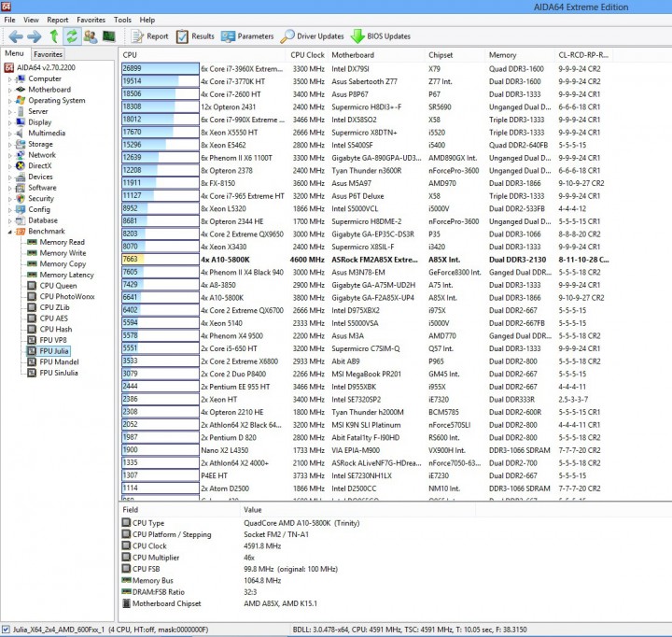Expand the Operating System tree node

point(10,101)
